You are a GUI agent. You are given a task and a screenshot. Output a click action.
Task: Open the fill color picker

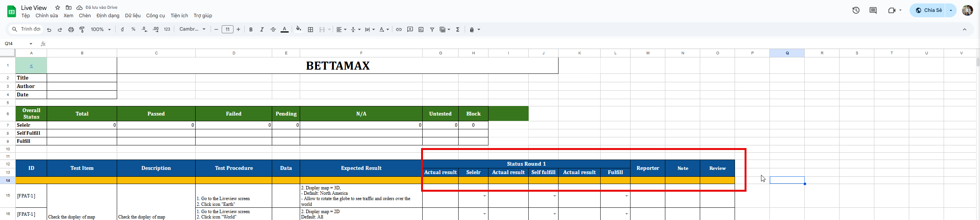pyautogui.click(x=298, y=29)
